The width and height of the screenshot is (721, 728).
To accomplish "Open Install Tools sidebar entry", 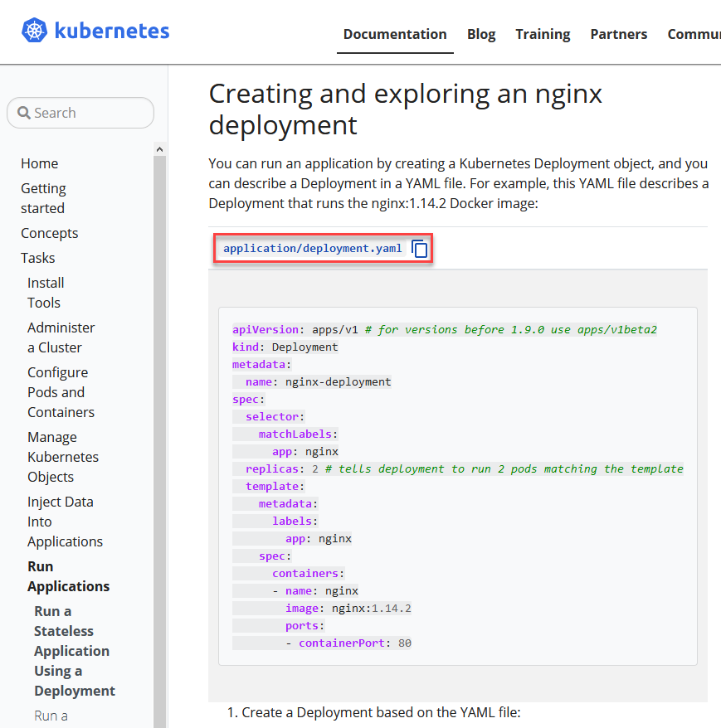I will [46, 293].
